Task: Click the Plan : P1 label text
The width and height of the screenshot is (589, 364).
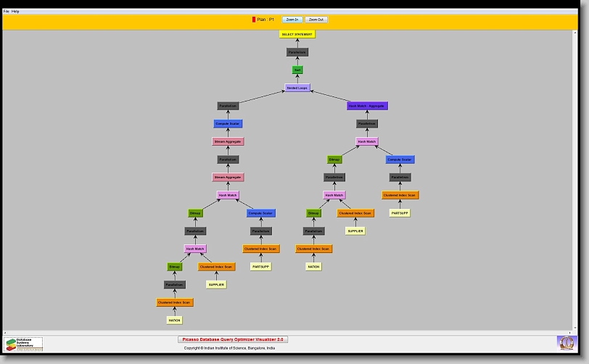Action: pos(265,20)
